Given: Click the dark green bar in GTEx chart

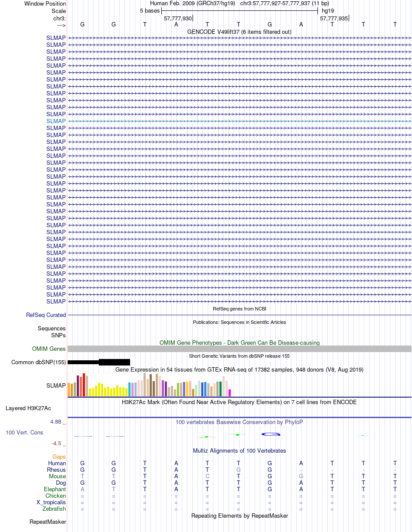Looking at the screenshot, I should 221,389.
